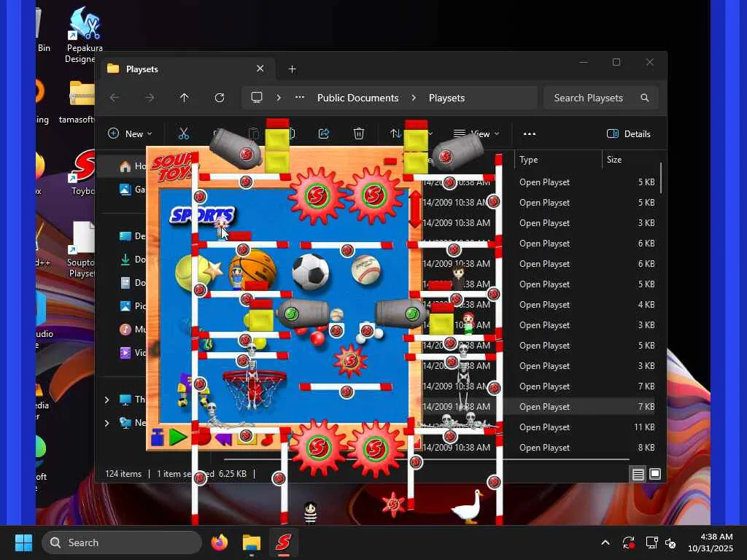Go back in File Explorer
Viewport: 747px width, 560px height.
coord(115,98)
